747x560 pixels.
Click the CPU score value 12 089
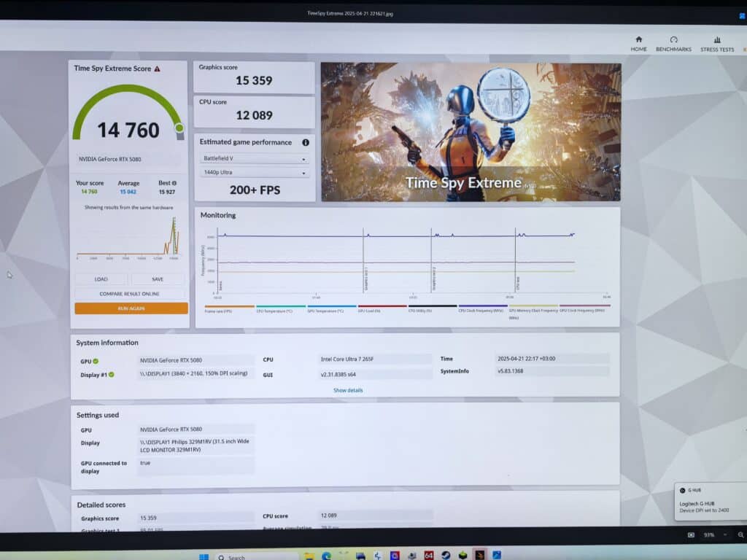[254, 115]
